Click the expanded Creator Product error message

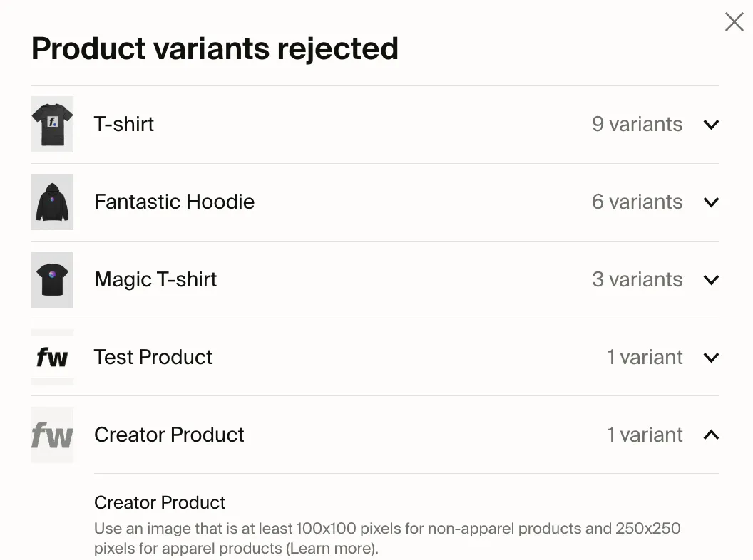pyautogui.click(x=388, y=538)
